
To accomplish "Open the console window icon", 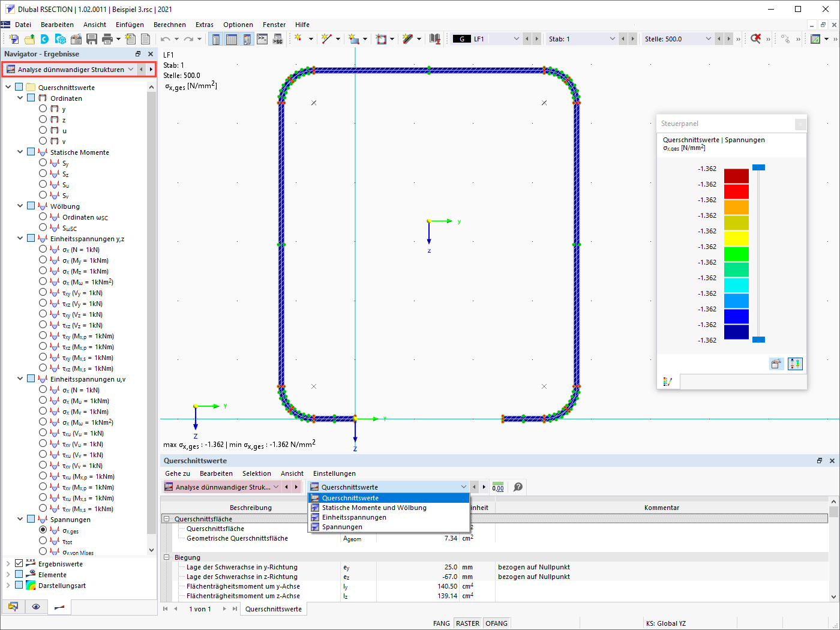I will click(262, 39).
